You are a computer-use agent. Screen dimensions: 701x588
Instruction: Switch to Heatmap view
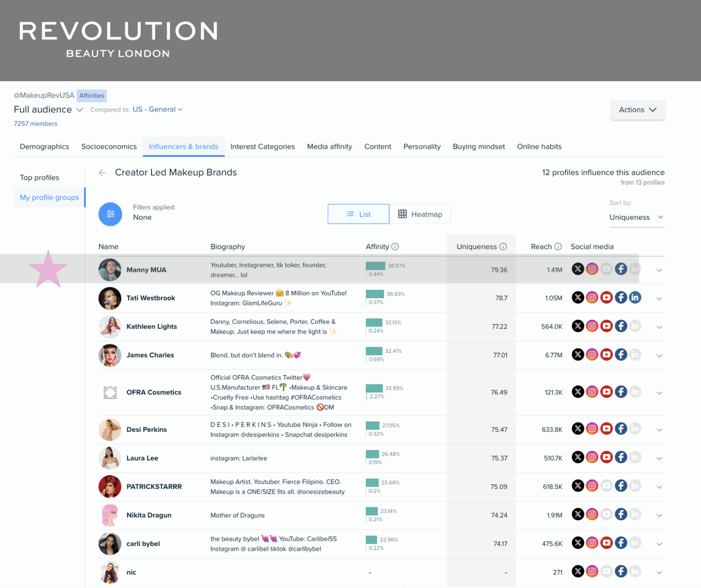(420, 214)
